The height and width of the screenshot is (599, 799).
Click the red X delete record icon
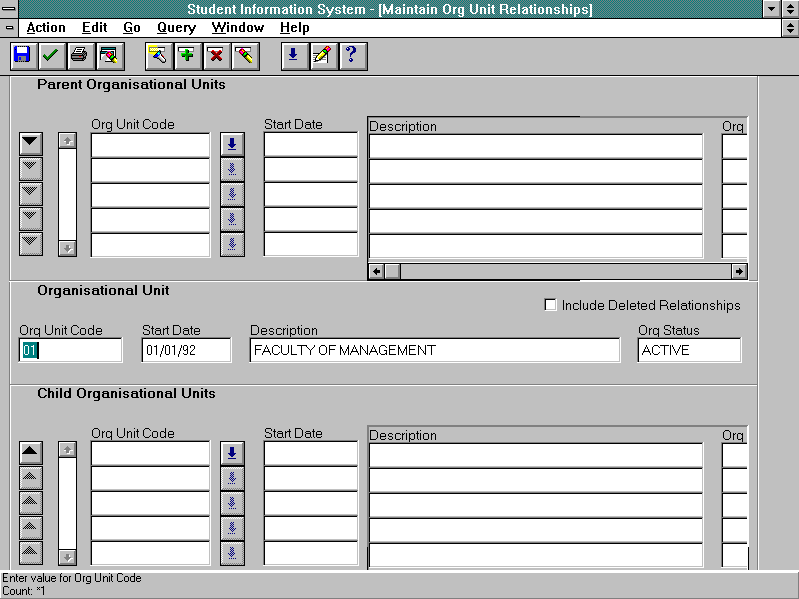point(216,56)
